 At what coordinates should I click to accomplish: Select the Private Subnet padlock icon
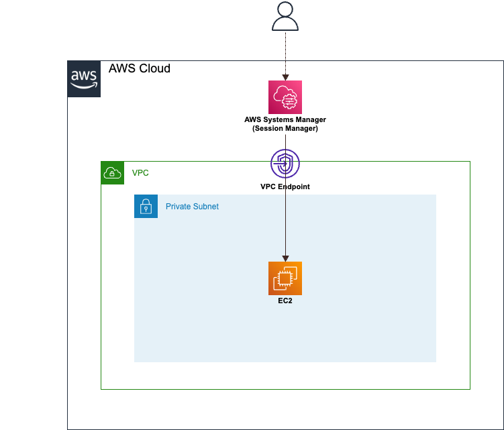click(146, 207)
